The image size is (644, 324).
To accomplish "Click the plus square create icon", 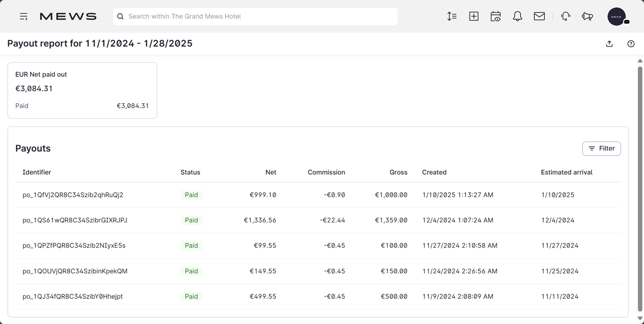I will point(474,16).
